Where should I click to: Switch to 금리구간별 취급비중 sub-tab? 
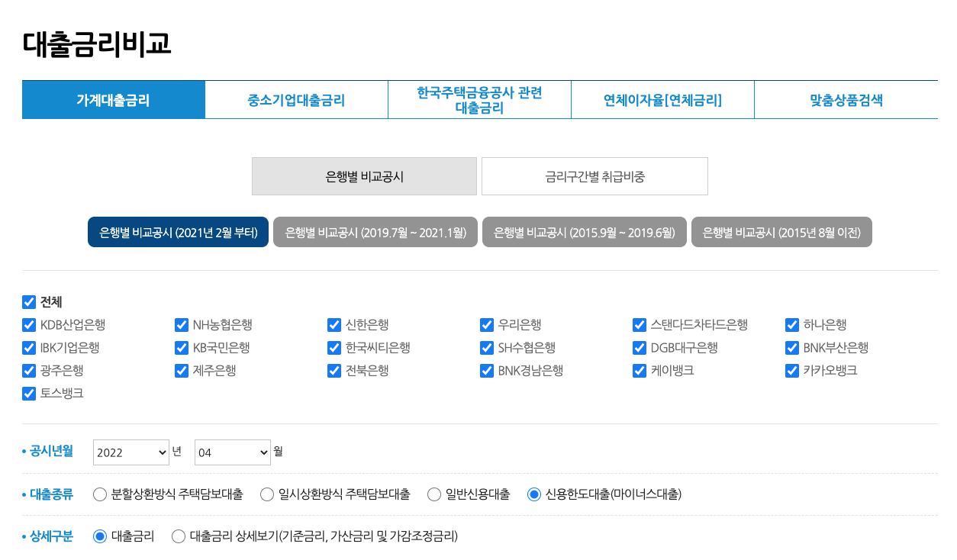click(x=594, y=176)
